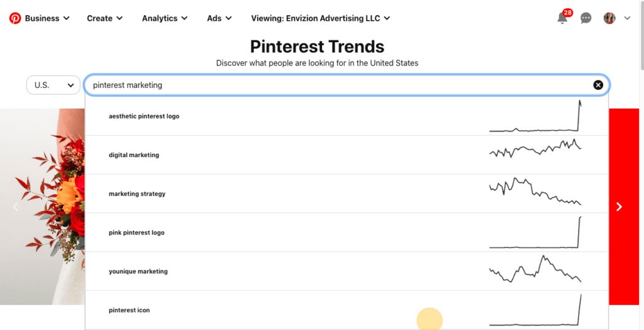This screenshot has width=644, height=330.
Task: Open the Create menu
Action: click(105, 18)
